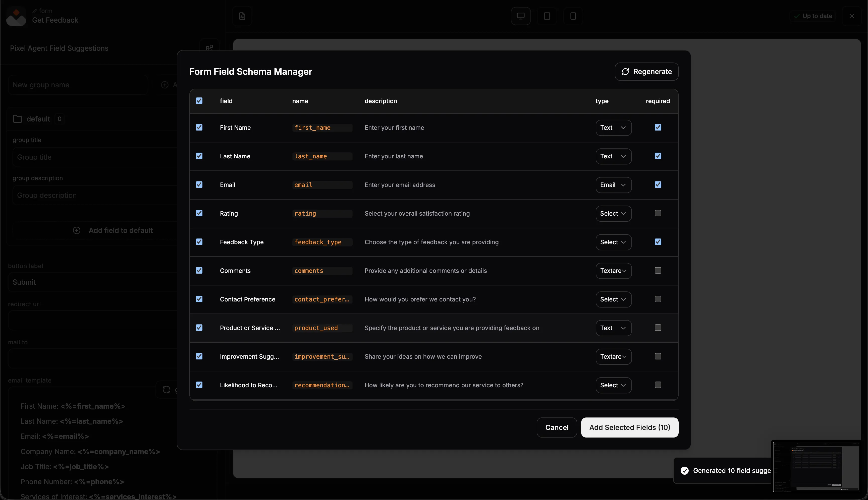Disable required for the Feedback Type field
Screen dimensions: 868x500
point(658,242)
